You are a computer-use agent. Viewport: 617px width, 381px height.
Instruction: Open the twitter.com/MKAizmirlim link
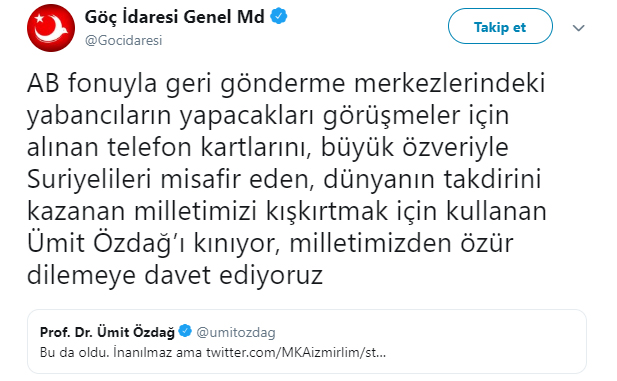point(296,352)
